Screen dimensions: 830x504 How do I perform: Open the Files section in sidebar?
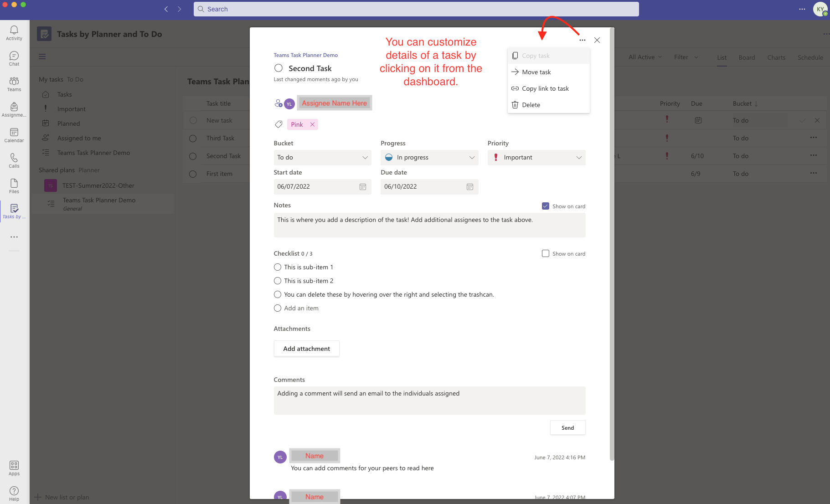(14, 185)
